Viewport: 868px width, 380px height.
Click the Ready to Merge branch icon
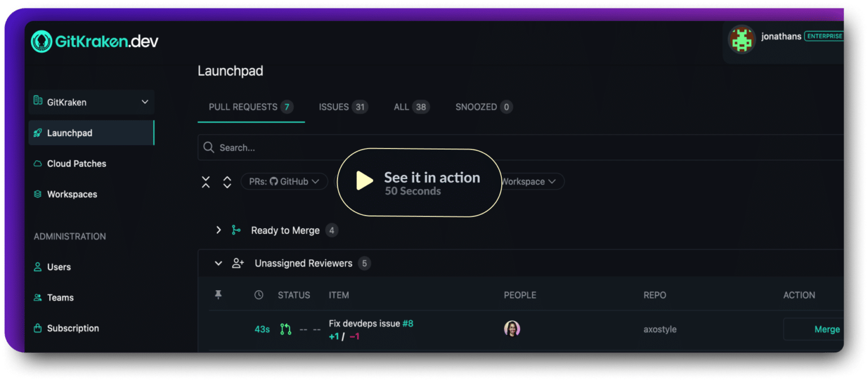(x=236, y=230)
